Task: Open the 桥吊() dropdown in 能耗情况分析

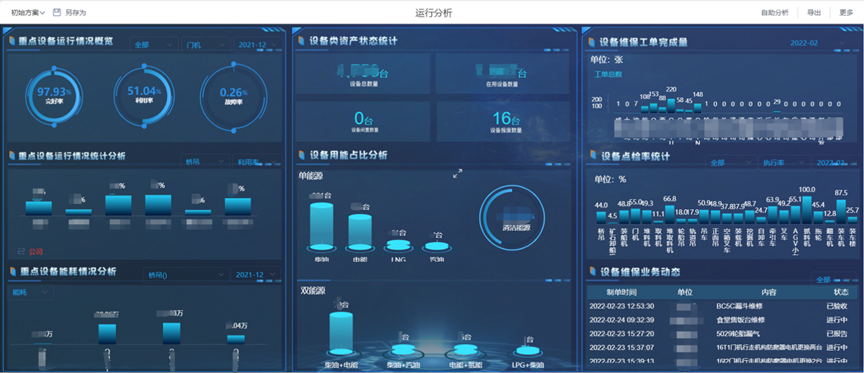Action: tap(186, 275)
